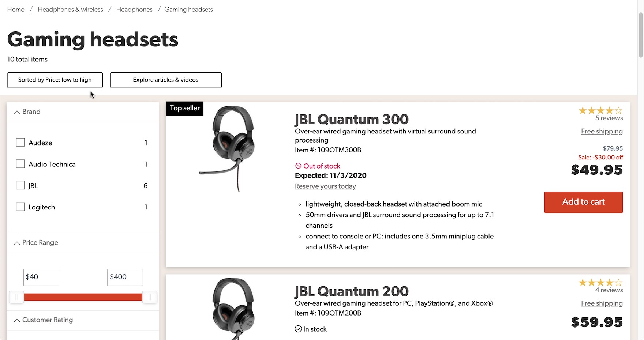Open the Sorted by Price dropdown
Screen dimensions: 644x340
point(55,80)
